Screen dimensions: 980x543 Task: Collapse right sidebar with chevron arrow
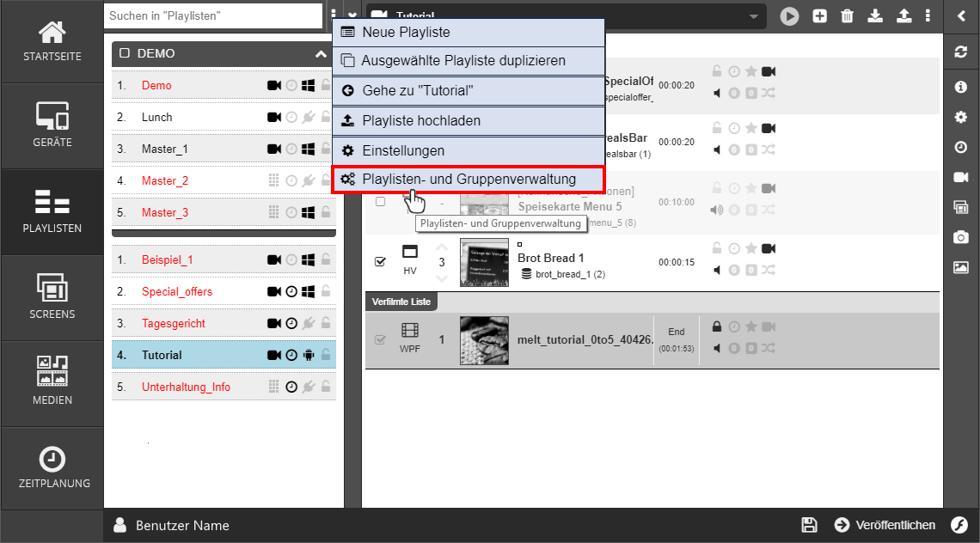coord(961,15)
